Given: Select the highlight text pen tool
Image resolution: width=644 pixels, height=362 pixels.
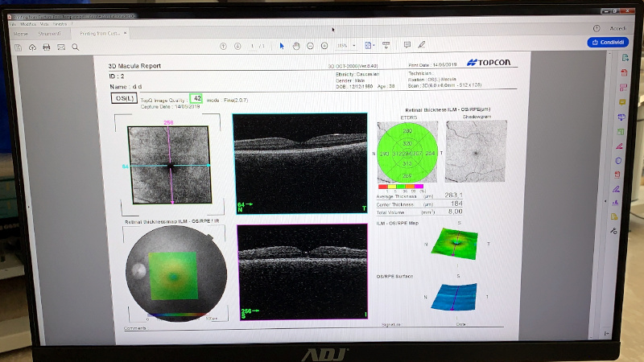Looking at the screenshot, I should (422, 45).
